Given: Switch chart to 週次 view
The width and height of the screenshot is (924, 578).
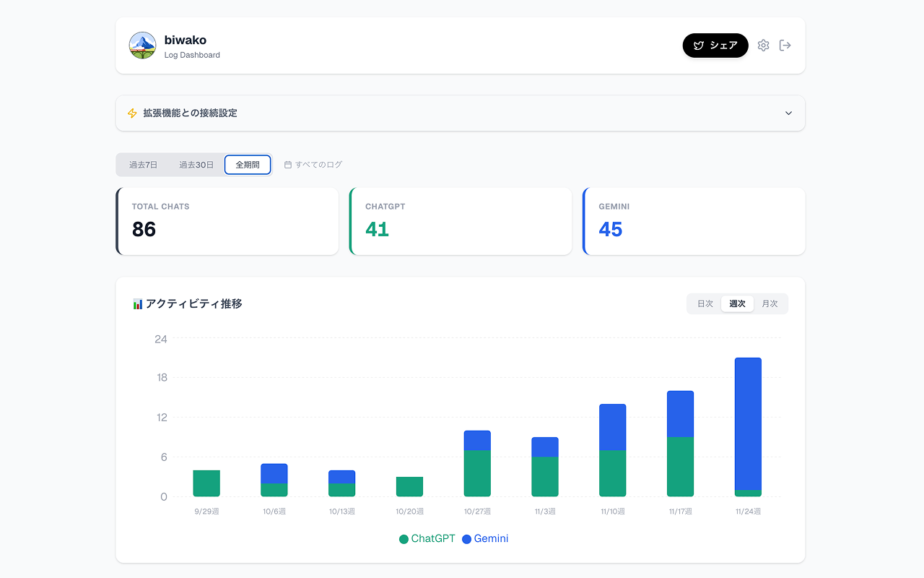Looking at the screenshot, I should click(737, 304).
